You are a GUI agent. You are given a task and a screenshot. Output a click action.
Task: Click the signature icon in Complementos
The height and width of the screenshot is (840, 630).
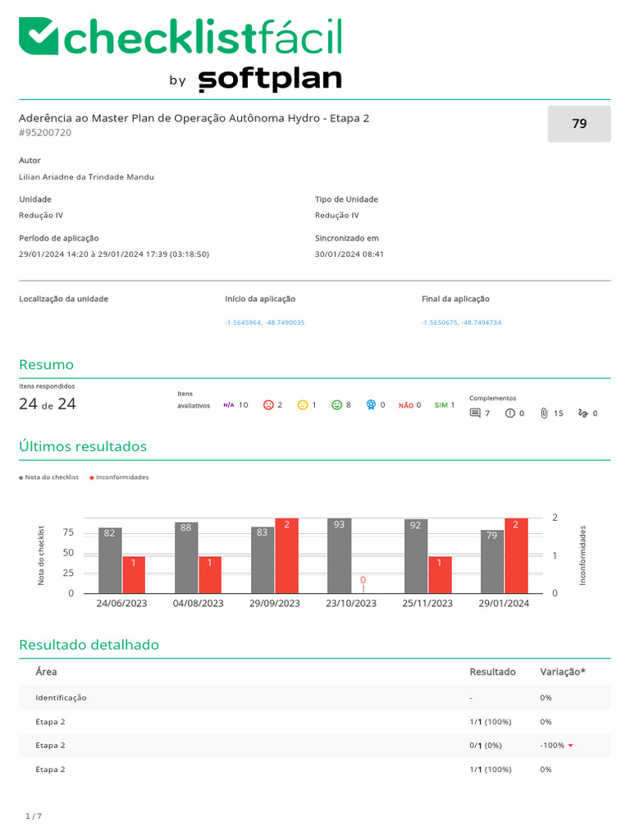coord(583,413)
